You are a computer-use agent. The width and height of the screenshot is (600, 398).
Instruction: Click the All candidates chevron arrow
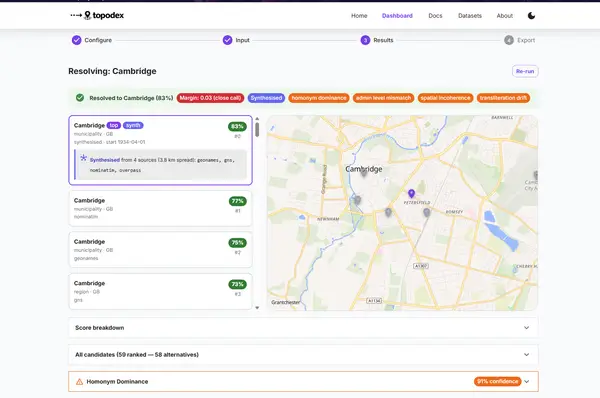pos(527,355)
